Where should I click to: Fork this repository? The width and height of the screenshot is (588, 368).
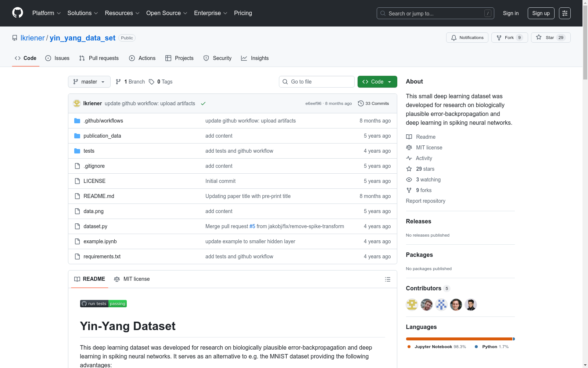509,38
